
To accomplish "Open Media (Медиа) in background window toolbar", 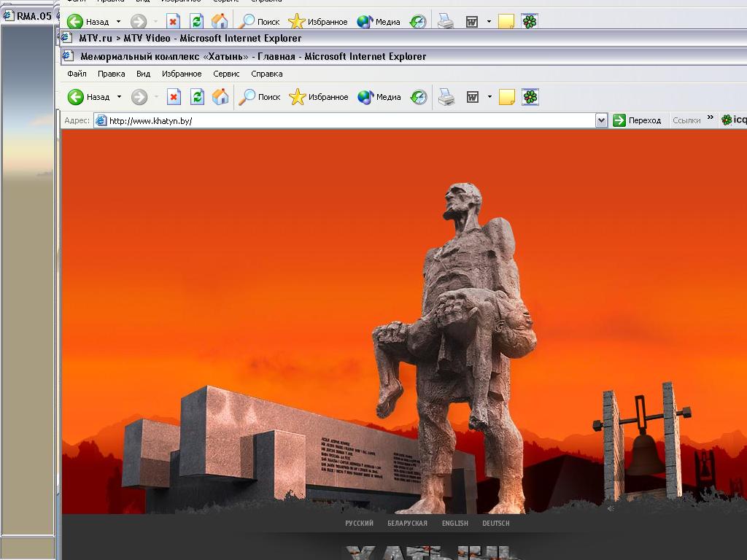I will pyautogui.click(x=379, y=21).
